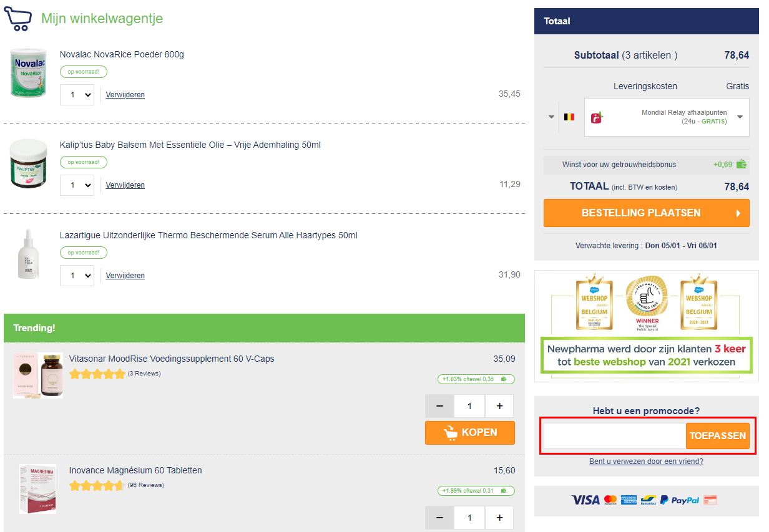Open the best webshop 2021 awards banner
The height and width of the screenshot is (532, 769).
coord(647,326)
